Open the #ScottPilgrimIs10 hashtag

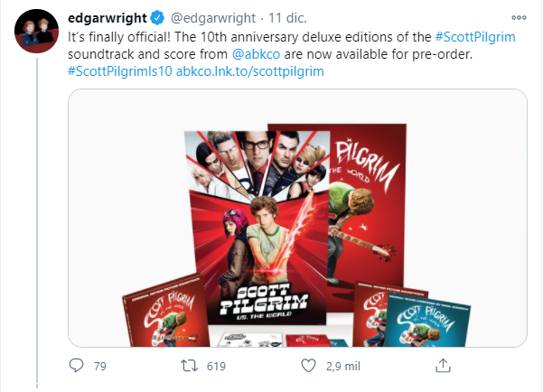coord(120,71)
